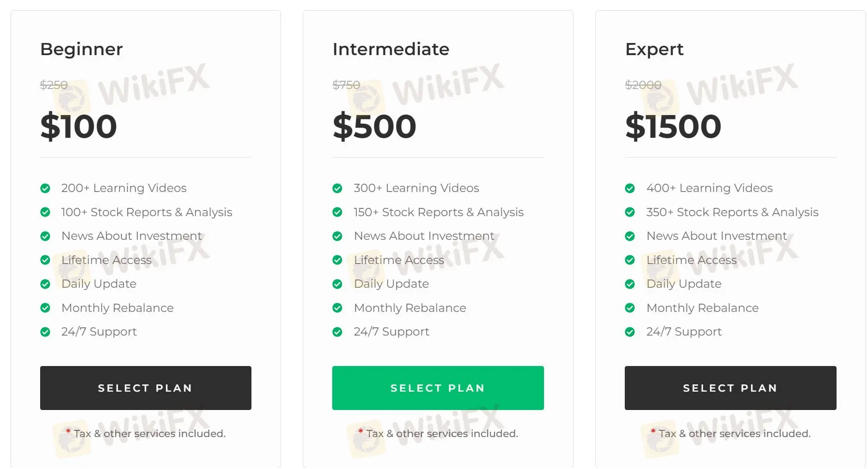Click the Intermediate plan title

[x=391, y=49]
